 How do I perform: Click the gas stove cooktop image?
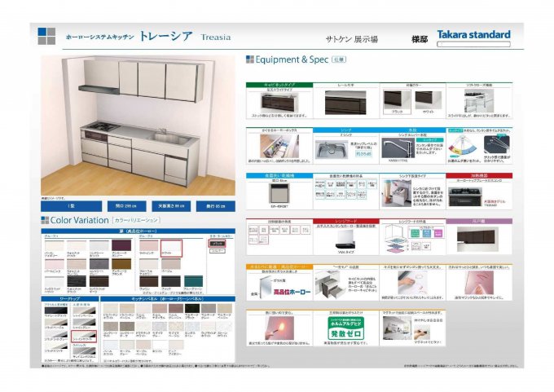coord(465,196)
